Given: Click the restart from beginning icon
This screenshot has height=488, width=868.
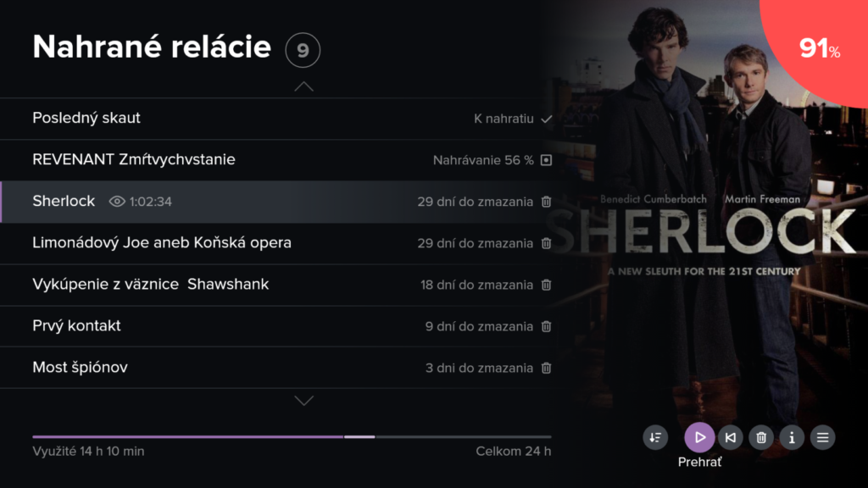Looking at the screenshot, I should (730, 437).
